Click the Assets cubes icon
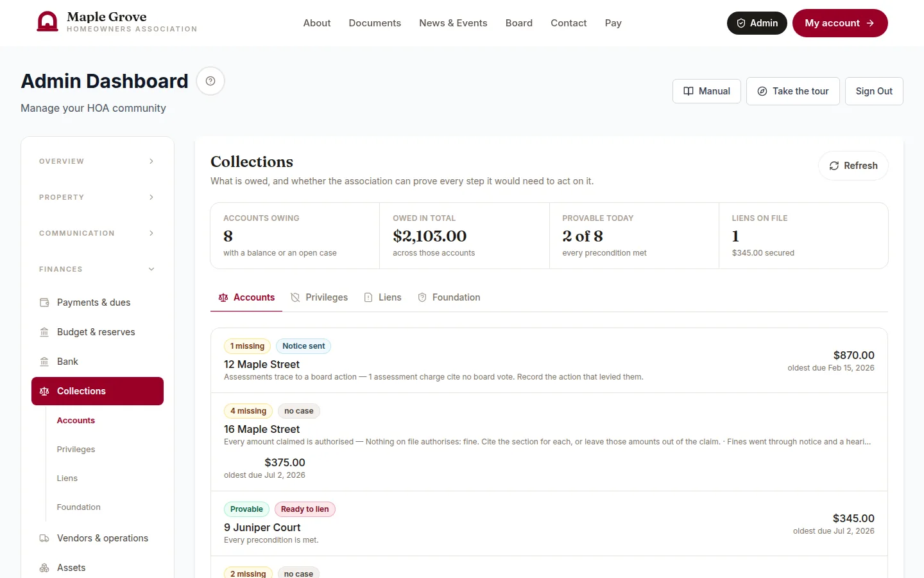 [44, 568]
